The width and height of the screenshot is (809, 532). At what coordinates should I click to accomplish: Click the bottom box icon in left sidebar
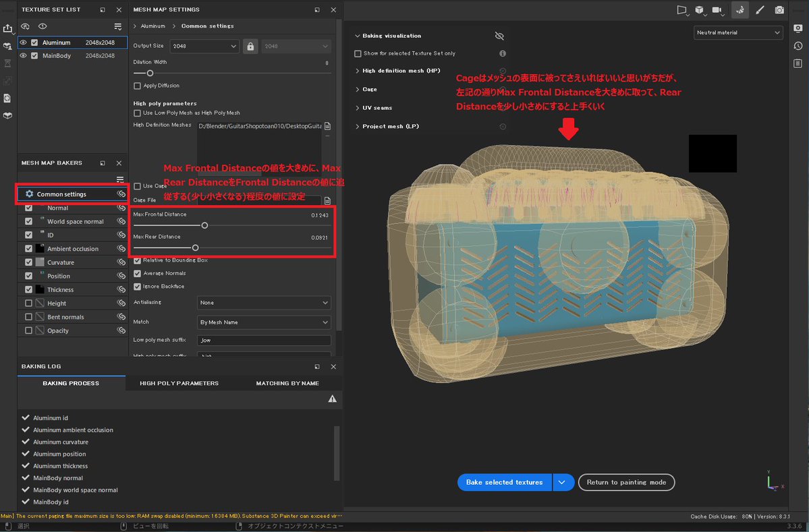point(7,115)
